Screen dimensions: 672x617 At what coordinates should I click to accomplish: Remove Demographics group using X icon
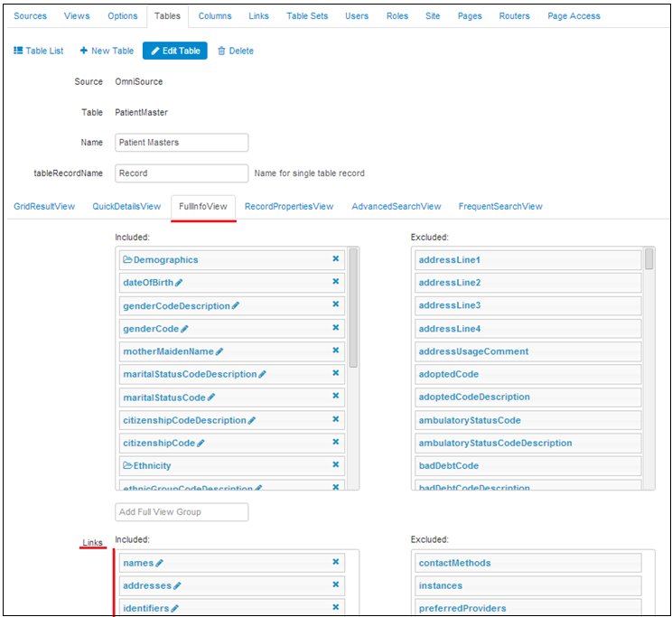coord(336,259)
